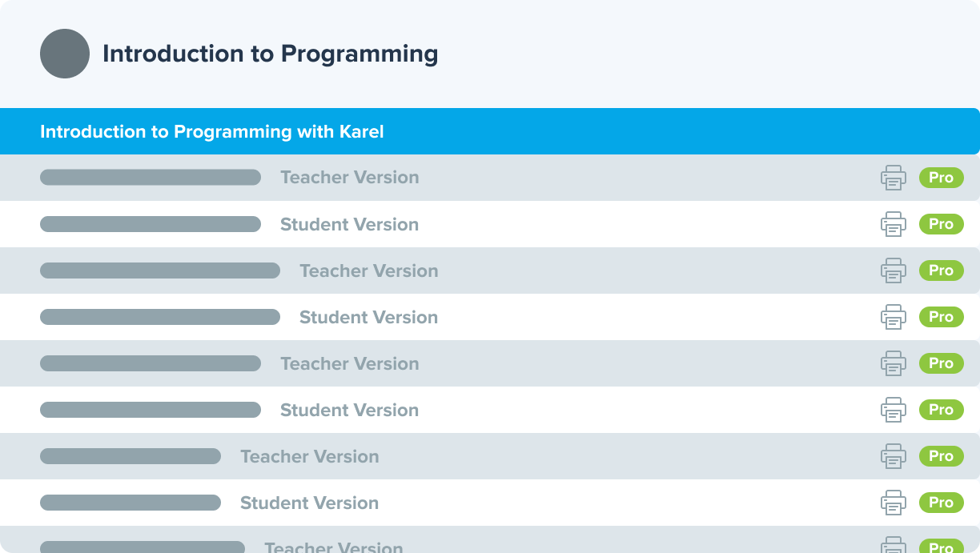
Task: Print the fourth Student Version handout
Action: point(894,503)
